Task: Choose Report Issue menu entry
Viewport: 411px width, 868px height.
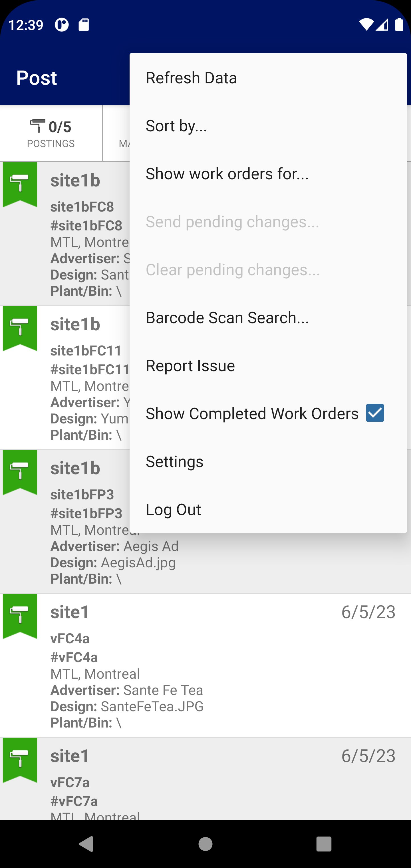Action: tap(190, 365)
